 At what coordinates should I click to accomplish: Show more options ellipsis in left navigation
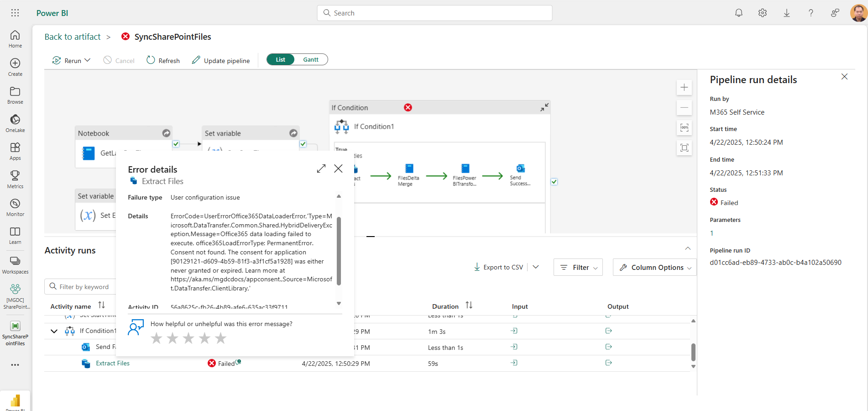[15, 365]
